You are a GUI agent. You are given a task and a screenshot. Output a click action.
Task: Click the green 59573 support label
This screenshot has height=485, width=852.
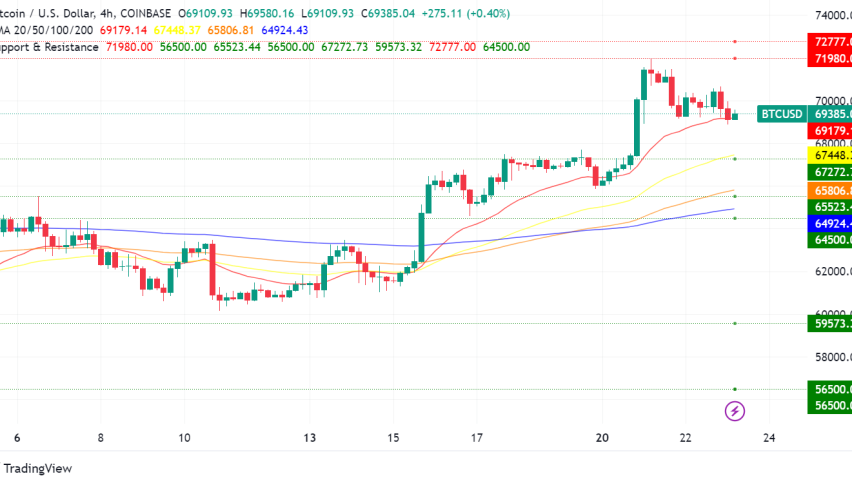830,324
